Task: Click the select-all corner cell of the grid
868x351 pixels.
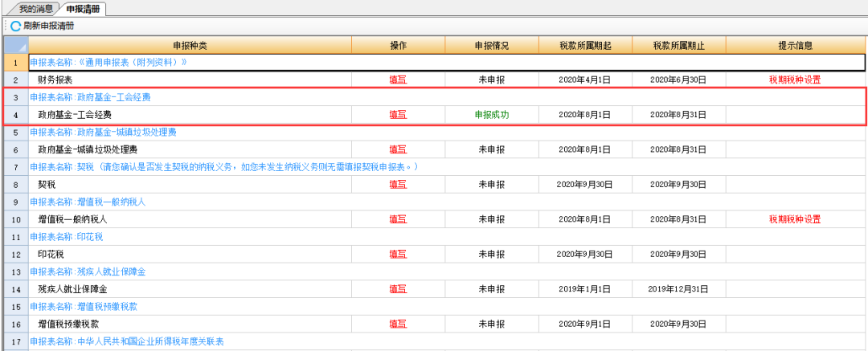Action: click(16, 46)
